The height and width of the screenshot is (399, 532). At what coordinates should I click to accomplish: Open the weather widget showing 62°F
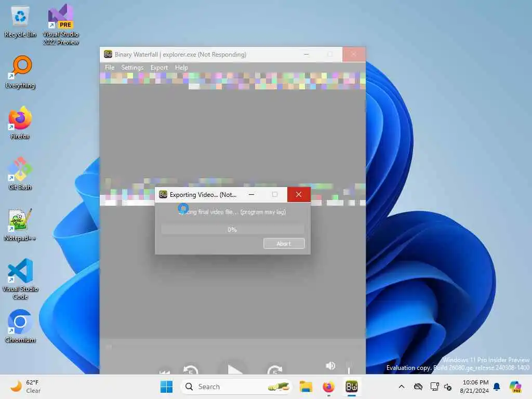pyautogui.click(x=25, y=387)
